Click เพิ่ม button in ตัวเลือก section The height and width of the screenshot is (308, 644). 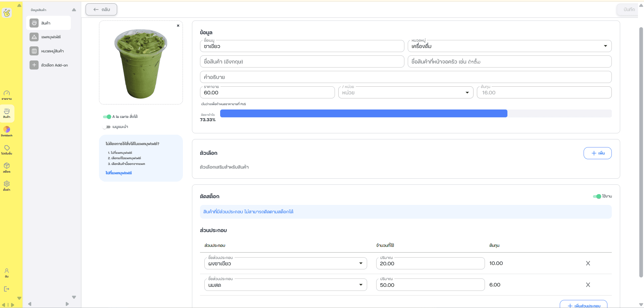tap(597, 153)
